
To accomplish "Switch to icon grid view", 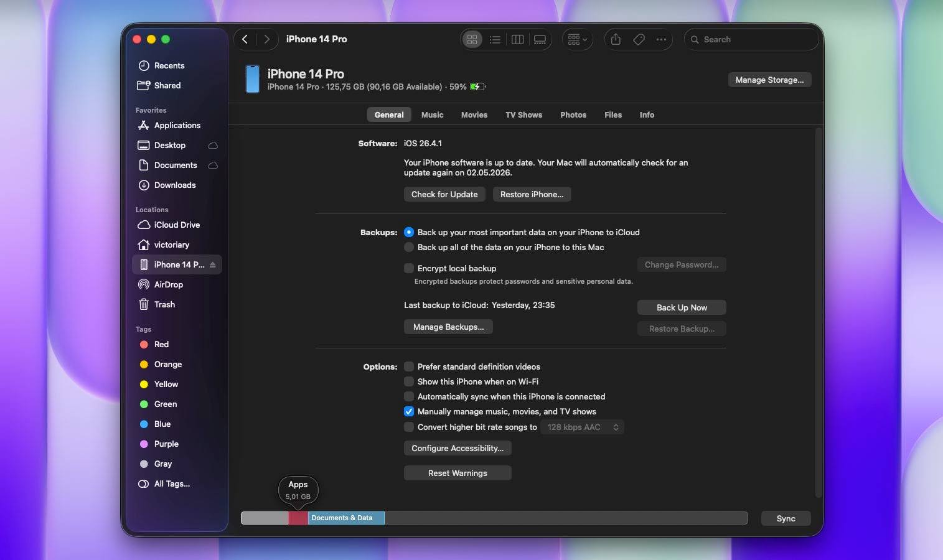I will (x=472, y=39).
